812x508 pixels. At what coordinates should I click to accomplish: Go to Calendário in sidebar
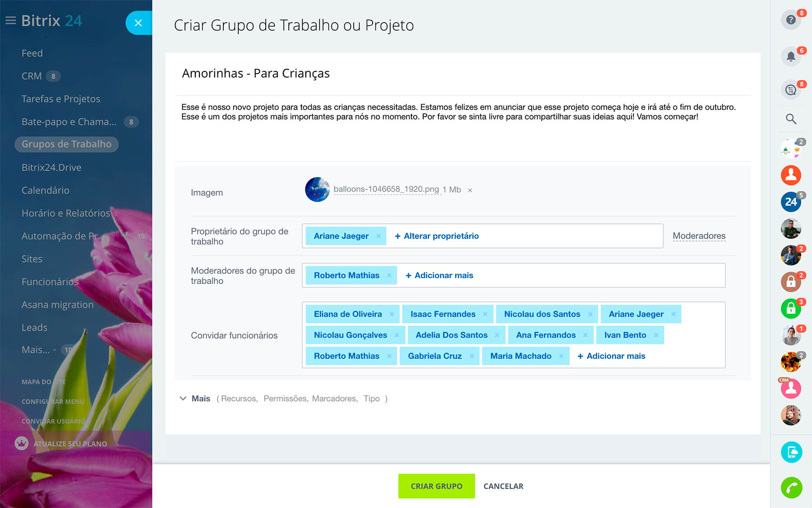pyautogui.click(x=46, y=191)
